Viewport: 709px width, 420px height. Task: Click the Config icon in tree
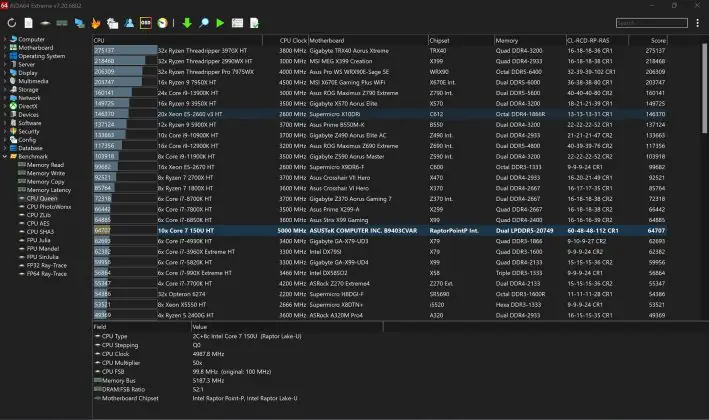pyautogui.click(x=14, y=140)
